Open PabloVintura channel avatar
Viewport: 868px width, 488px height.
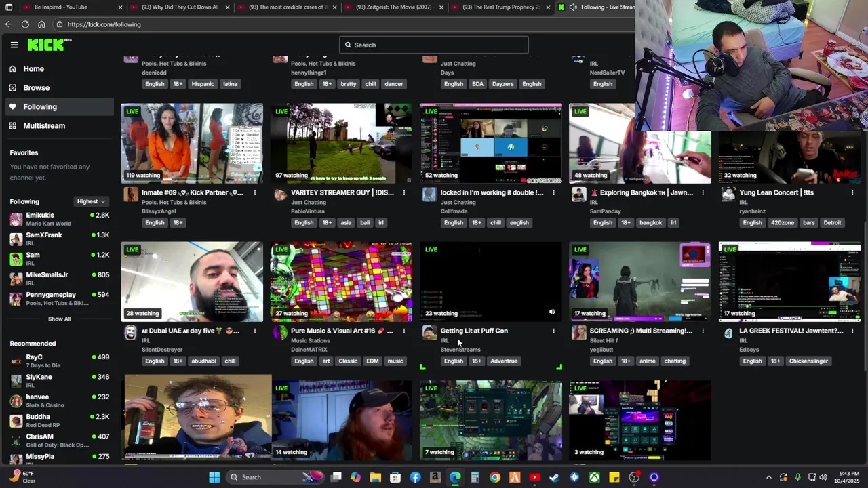tap(280, 195)
